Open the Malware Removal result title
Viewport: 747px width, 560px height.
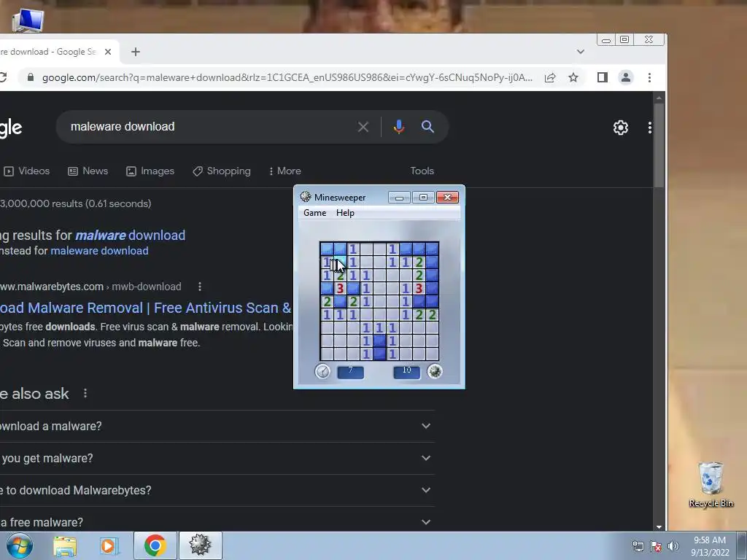145,308
